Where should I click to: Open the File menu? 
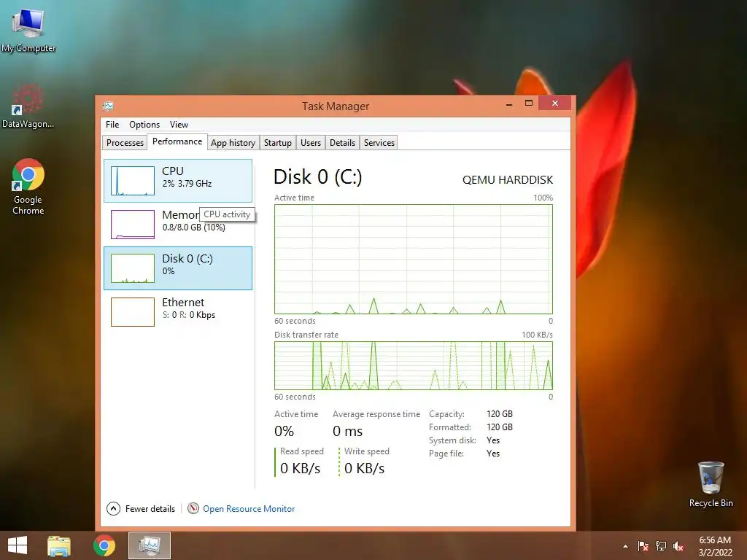112,124
